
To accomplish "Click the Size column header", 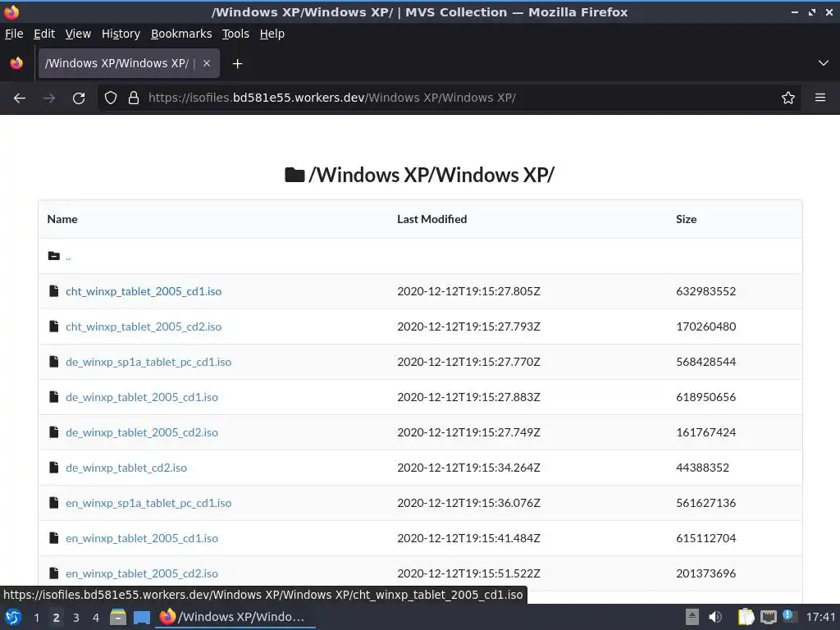I will click(x=687, y=219).
